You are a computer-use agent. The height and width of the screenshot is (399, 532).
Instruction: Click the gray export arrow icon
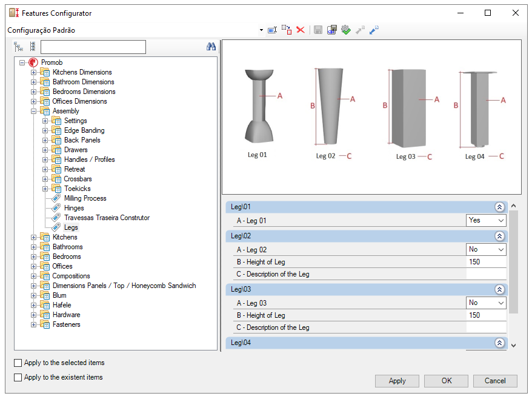tap(360, 30)
